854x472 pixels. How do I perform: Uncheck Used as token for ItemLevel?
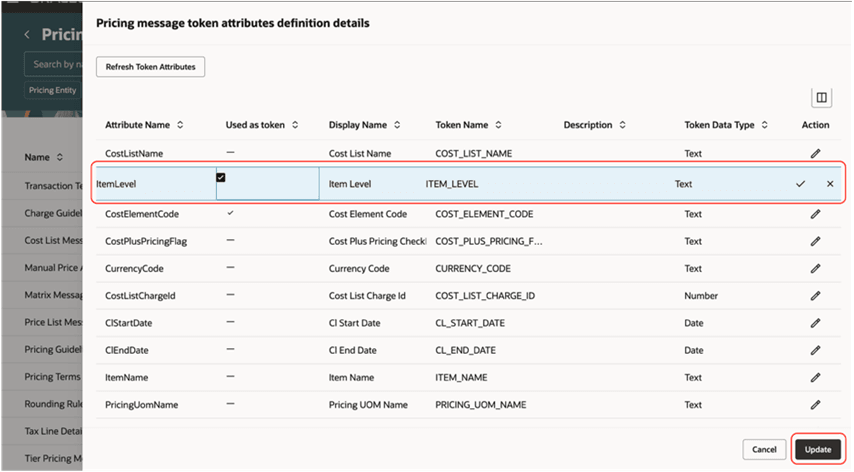coord(221,177)
